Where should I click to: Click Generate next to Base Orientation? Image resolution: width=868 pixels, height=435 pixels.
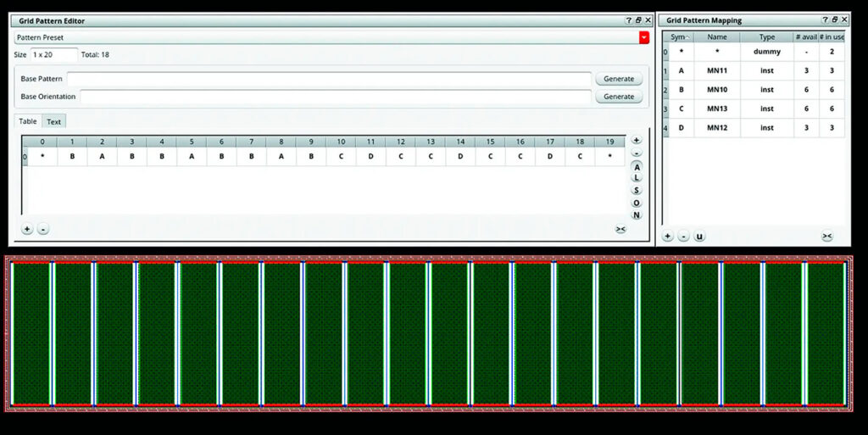click(619, 97)
